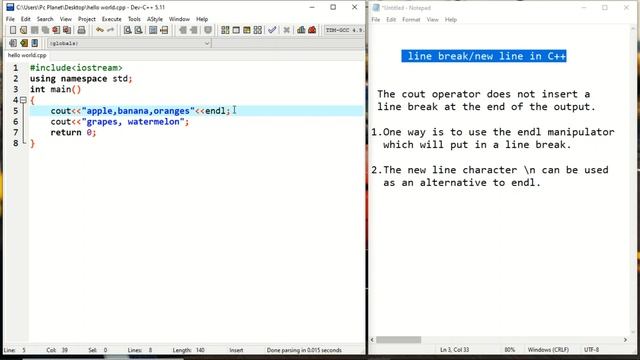Click the "Windows (CRLF)" Notepad status entry
The image size is (640, 360).
click(548, 350)
